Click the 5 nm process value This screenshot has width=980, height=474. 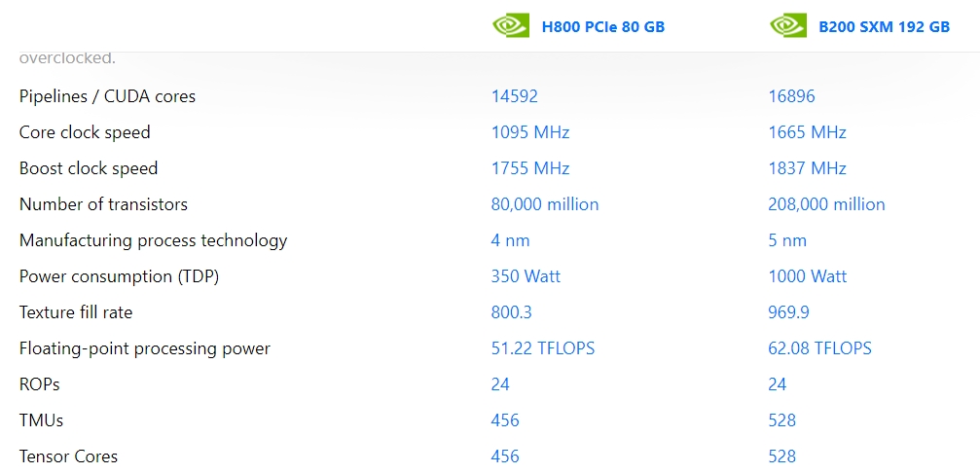[787, 240]
